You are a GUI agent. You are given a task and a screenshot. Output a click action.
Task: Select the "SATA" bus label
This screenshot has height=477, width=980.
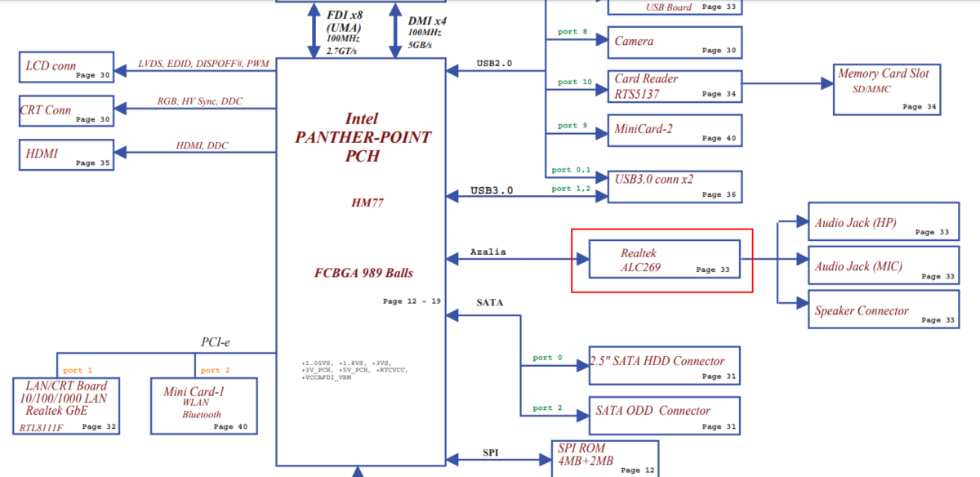point(490,302)
